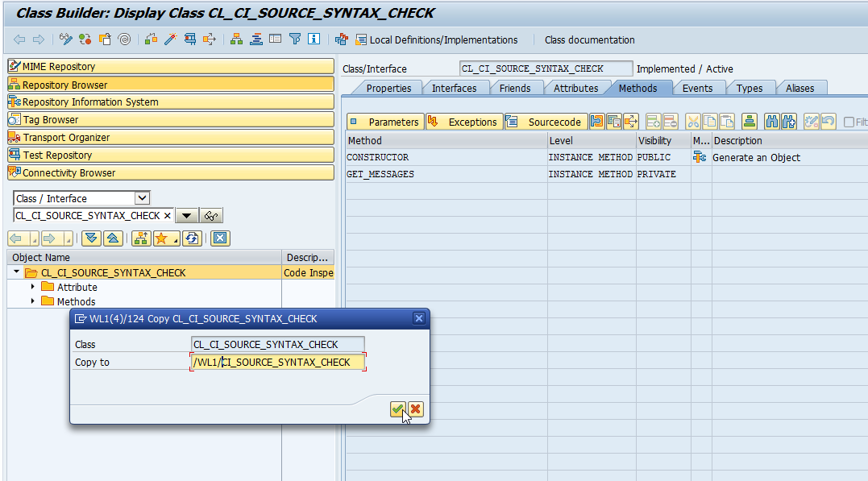Screen dimensions: 868x481
Task: Click the magic wand Activate icon
Action: pyautogui.click(x=170, y=39)
